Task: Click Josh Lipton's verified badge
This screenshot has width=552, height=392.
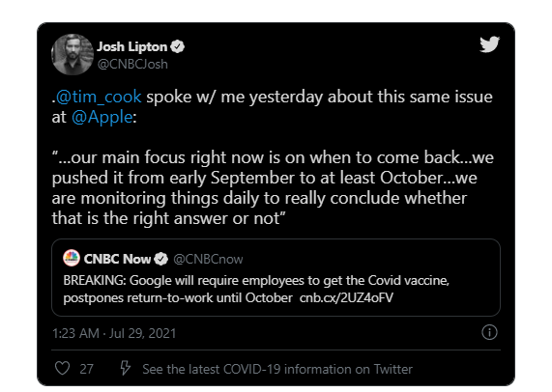Action: tap(178, 46)
